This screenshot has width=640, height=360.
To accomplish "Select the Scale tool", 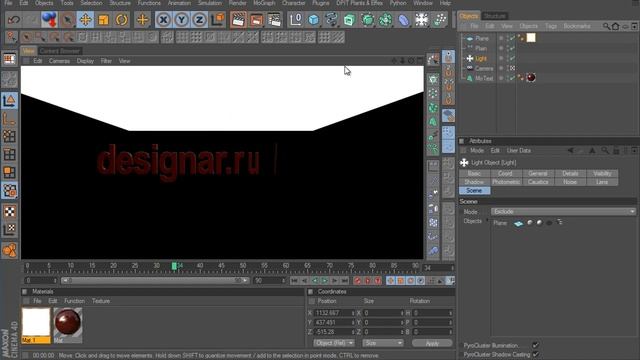I will 104,20.
